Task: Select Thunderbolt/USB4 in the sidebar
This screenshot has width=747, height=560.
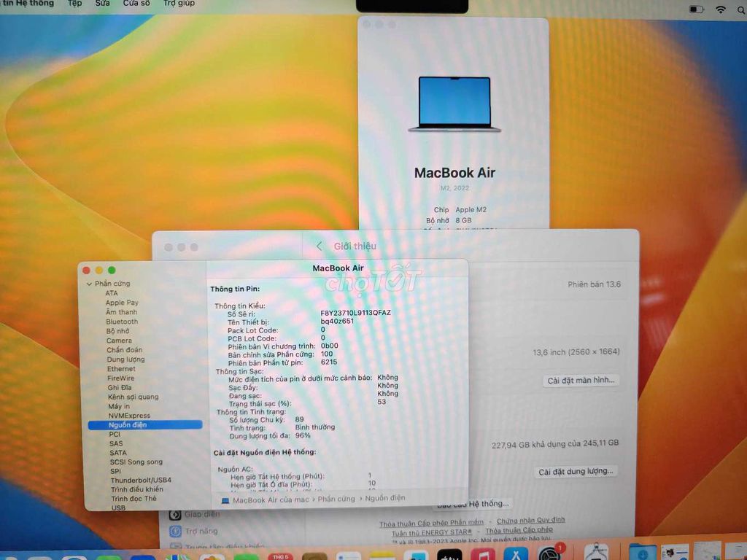Action: click(141, 481)
